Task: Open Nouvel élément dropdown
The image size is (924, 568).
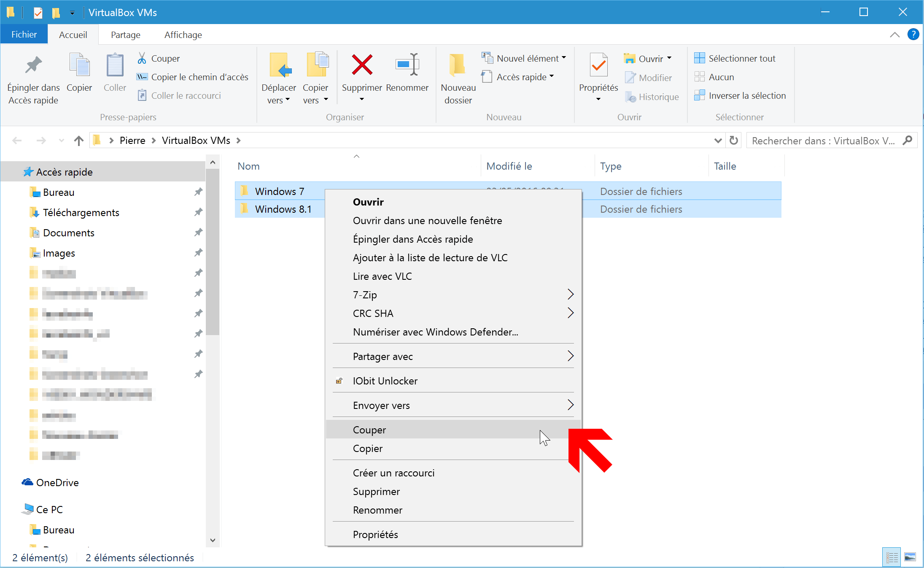Action: [x=524, y=58]
